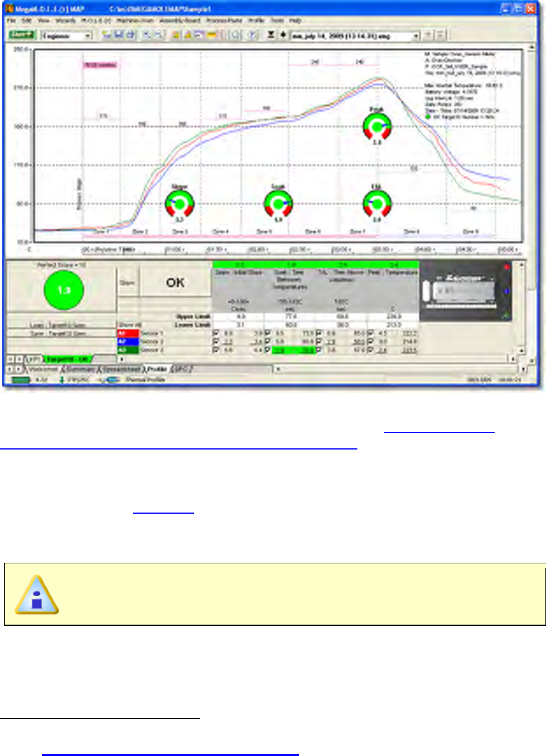Click the Soak gauge on the graph
The image size is (546, 756).
pyautogui.click(x=278, y=204)
